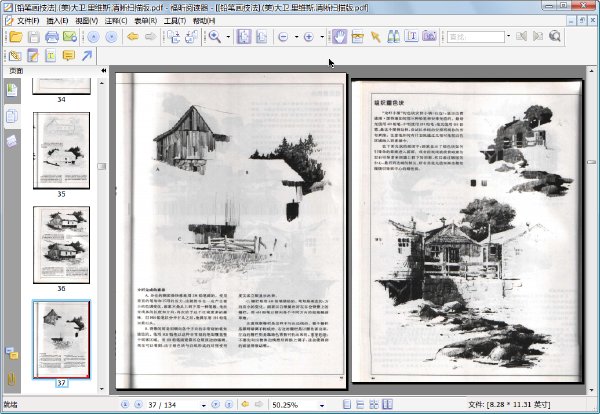Switch to the pages thumbnail sidebar tab
Image resolution: width=600 pixels, height=414 pixels.
[12, 116]
